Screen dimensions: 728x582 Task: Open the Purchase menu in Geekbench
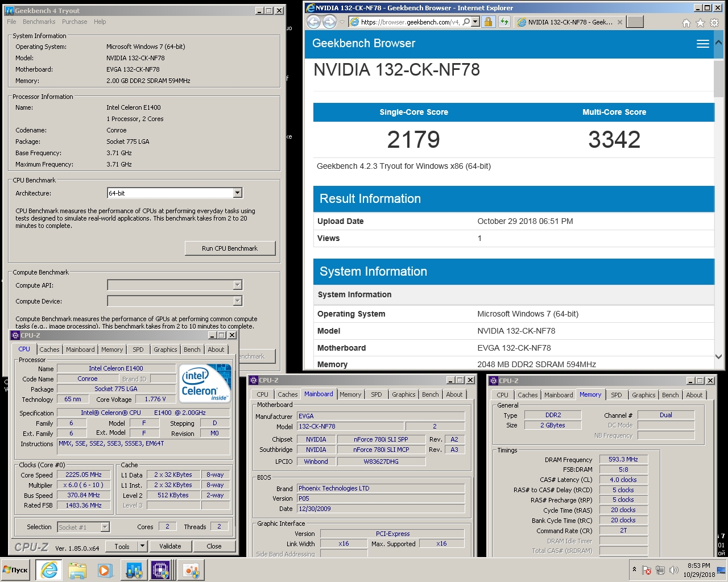point(75,22)
